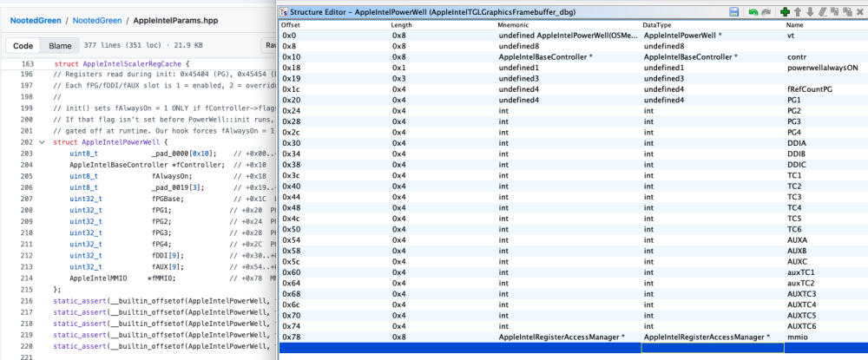Click the 'undefined8' DataType cell

pos(664,46)
